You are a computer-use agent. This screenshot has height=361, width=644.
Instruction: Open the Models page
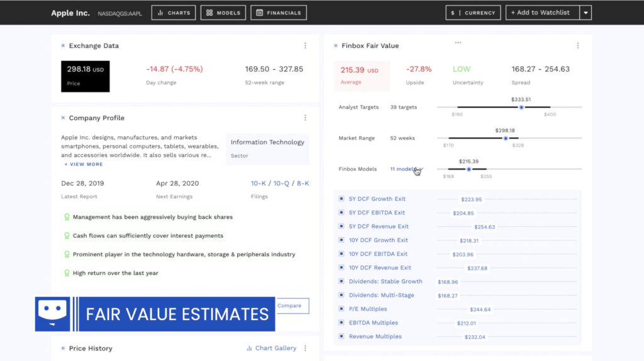click(x=223, y=13)
